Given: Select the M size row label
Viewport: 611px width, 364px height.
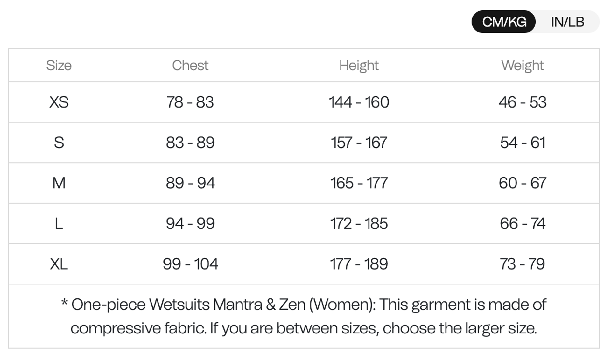Looking at the screenshot, I should (59, 183).
